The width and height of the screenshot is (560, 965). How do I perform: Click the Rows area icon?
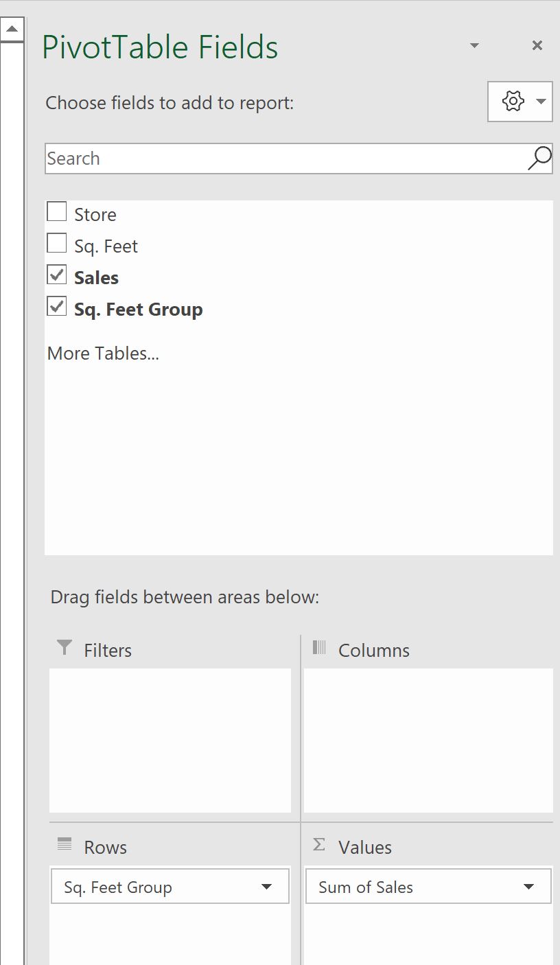[x=65, y=844]
